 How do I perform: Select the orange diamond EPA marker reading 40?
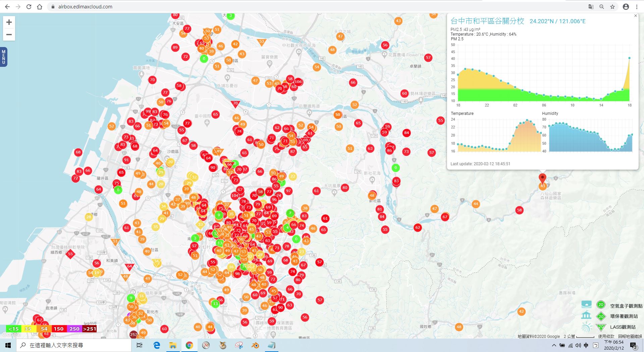[x=158, y=163]
